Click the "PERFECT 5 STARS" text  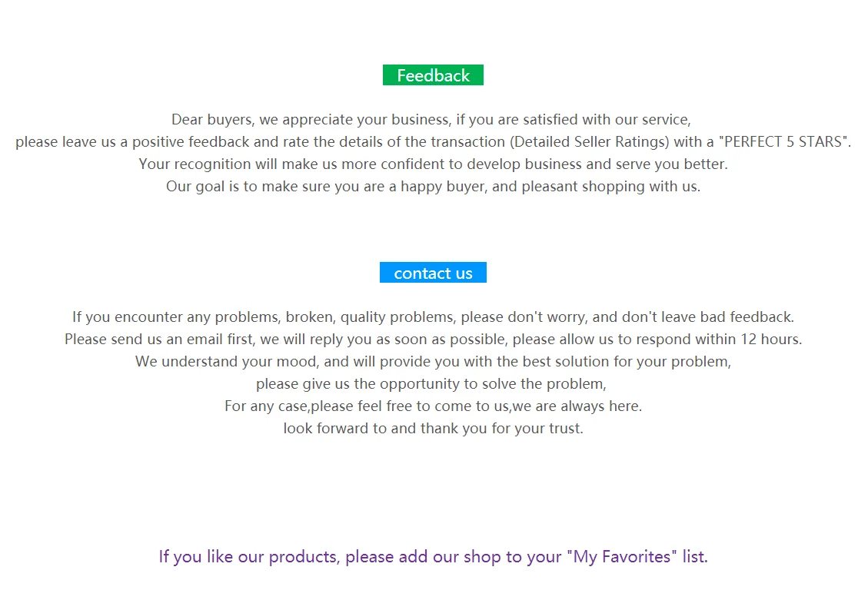pos(784,142)
